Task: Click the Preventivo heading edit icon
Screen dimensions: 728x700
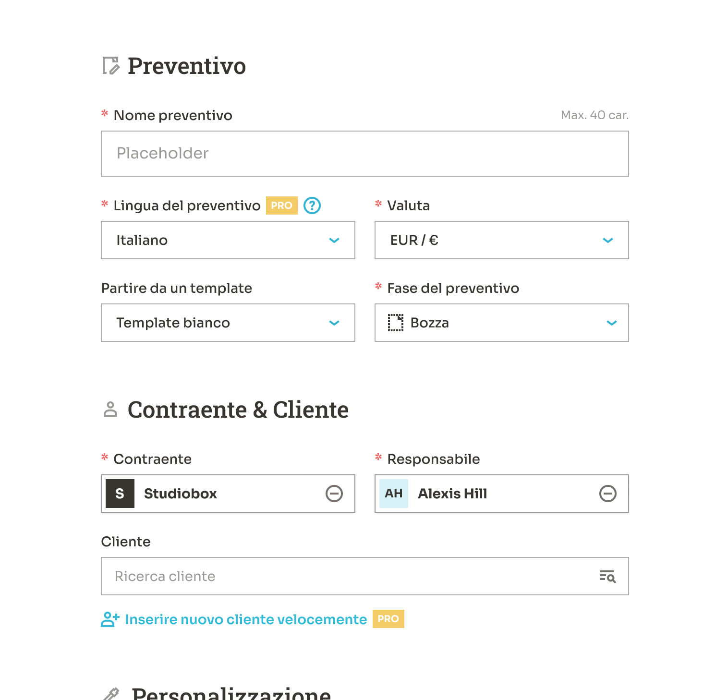Action: tap(111, 66)
